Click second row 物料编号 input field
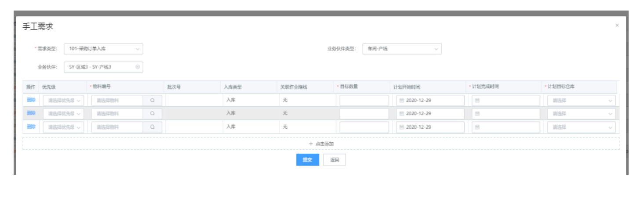 [x=117, y=114]
